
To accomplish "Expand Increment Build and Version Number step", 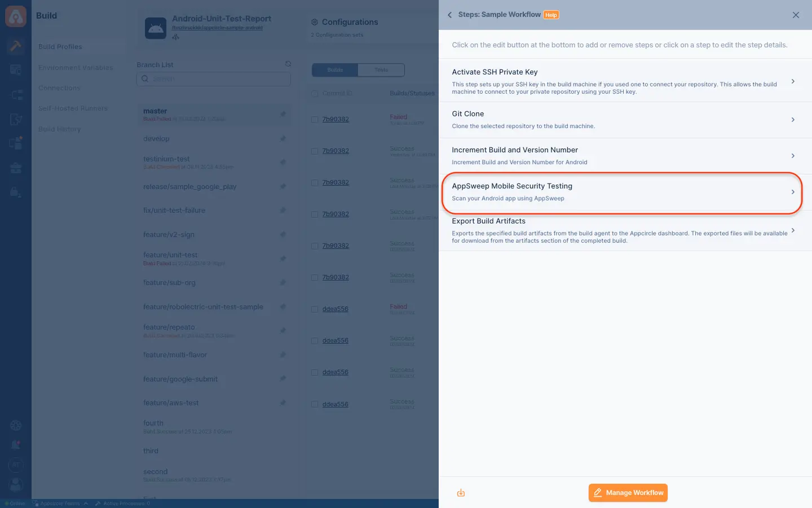I will pyautogui.click(x=793, y=156).
